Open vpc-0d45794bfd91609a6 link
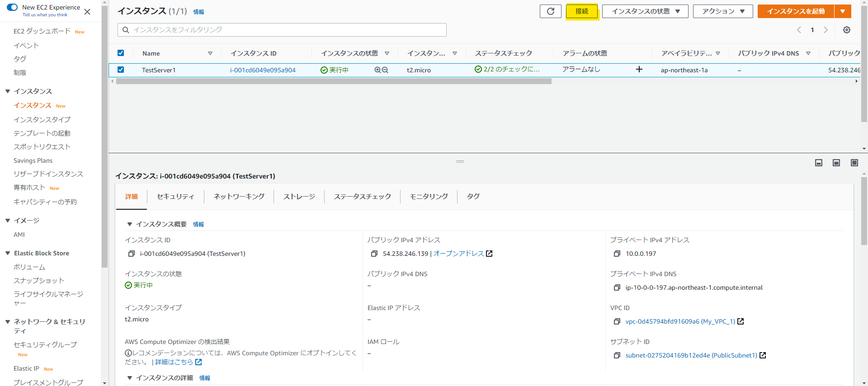Viewport: 868px width, 386px height. click(680, 321)
